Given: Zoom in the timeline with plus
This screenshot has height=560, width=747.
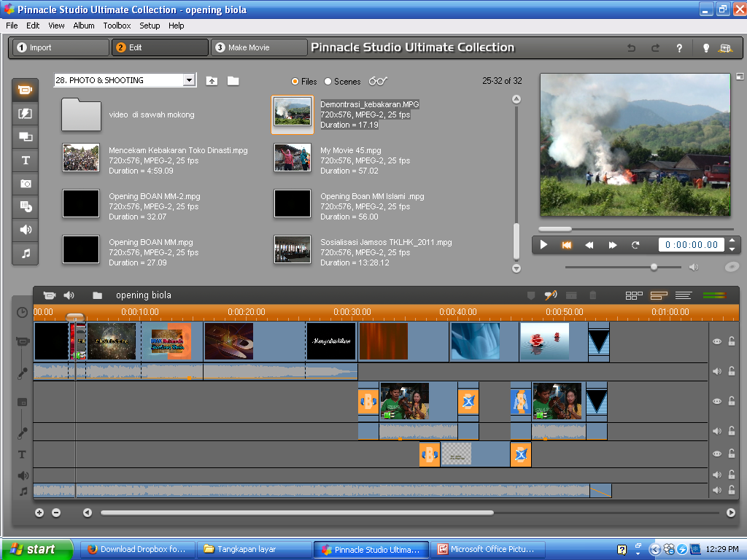Looking at the screenshot, I should click(x=39, y=513).
